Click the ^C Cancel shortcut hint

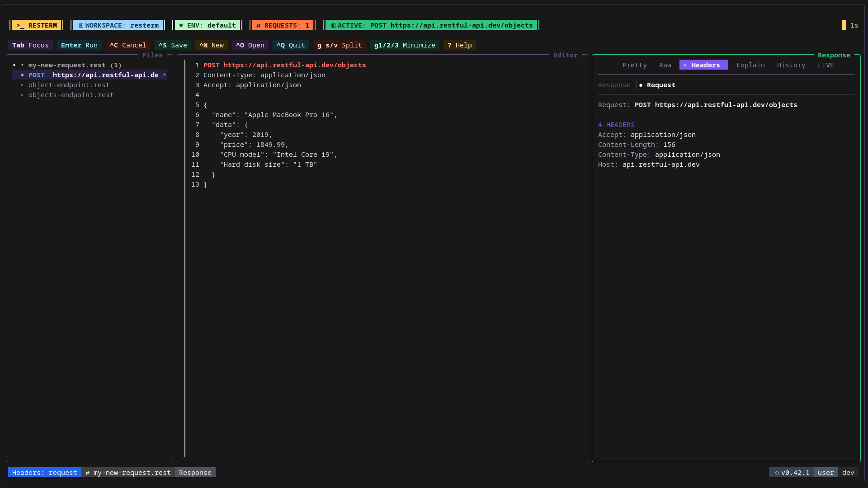(128, 45)
